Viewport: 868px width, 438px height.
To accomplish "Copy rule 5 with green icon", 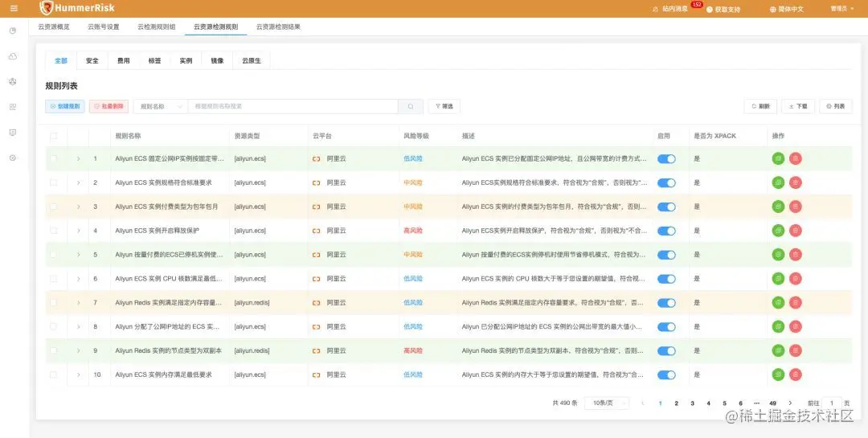I will click(778, 255).
